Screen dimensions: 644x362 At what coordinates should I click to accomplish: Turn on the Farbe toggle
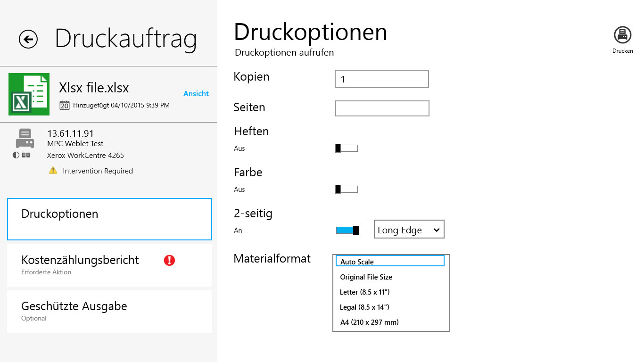(x=347, y=189)
